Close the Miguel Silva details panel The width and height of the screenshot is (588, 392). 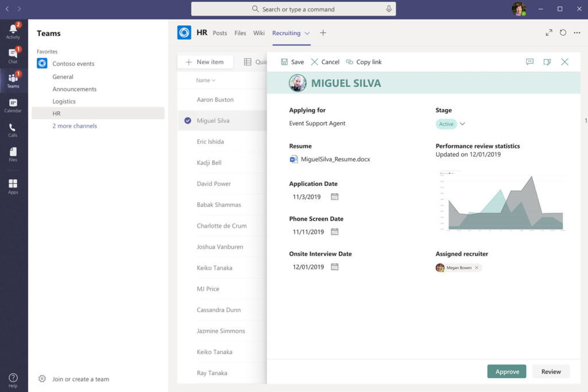coord(564,62)
